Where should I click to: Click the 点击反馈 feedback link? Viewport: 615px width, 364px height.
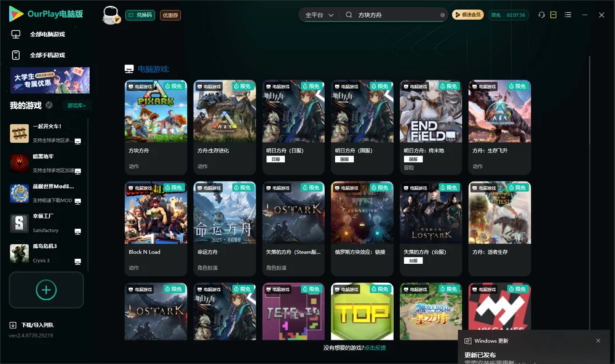pyautogui.click(x=375, y=348)
